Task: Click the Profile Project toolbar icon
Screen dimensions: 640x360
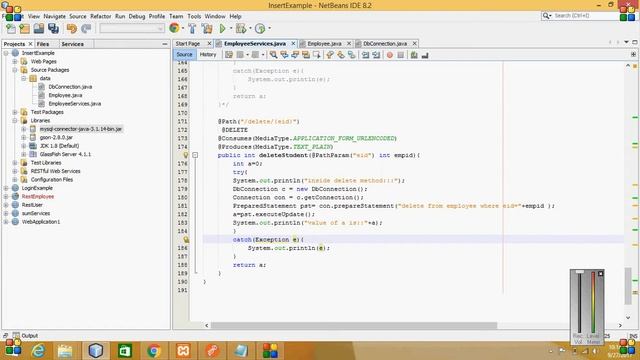Action: (x=260, y=29)
